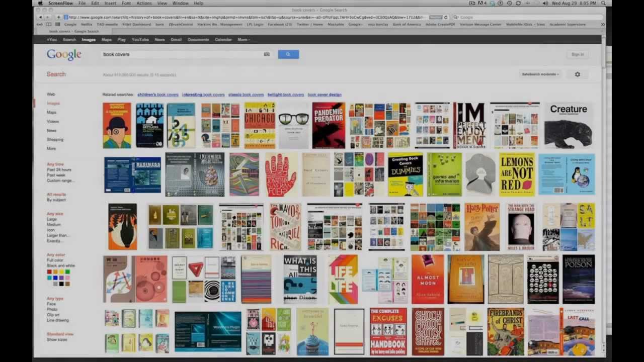The width and height of the screenshot is (644, 362).
Task: Follow children's book covers related search
Action: 158,95
